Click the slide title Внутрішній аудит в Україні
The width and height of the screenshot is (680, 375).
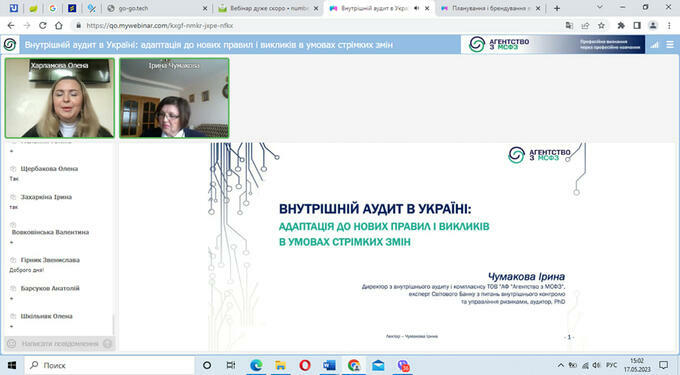click(x=375, y=209)
